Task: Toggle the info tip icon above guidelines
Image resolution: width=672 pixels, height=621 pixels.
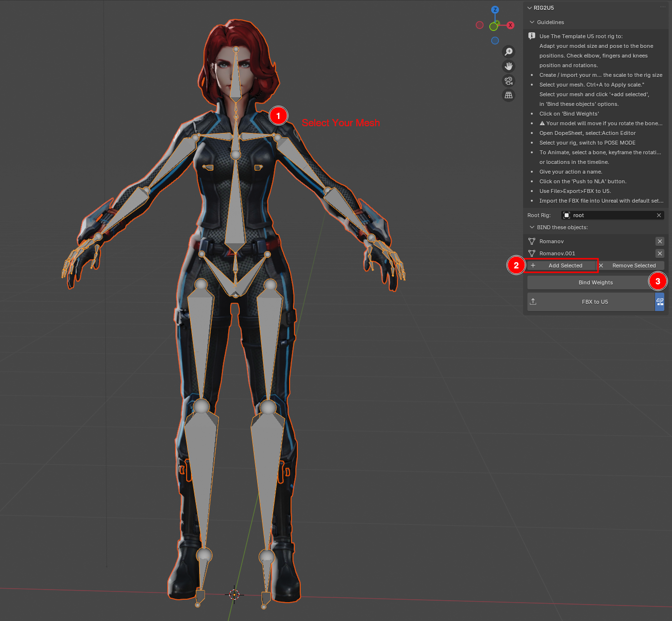Action: tap(531, 36)
